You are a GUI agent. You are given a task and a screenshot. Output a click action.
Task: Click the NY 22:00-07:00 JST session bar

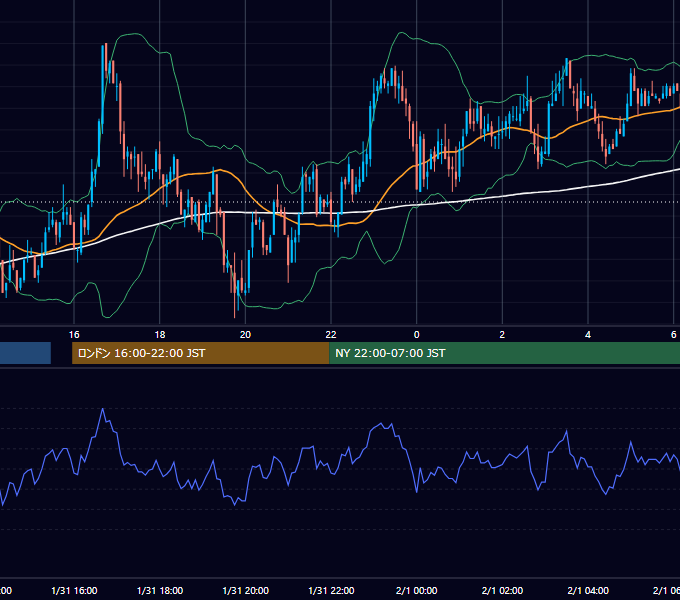tap(504, 353)
